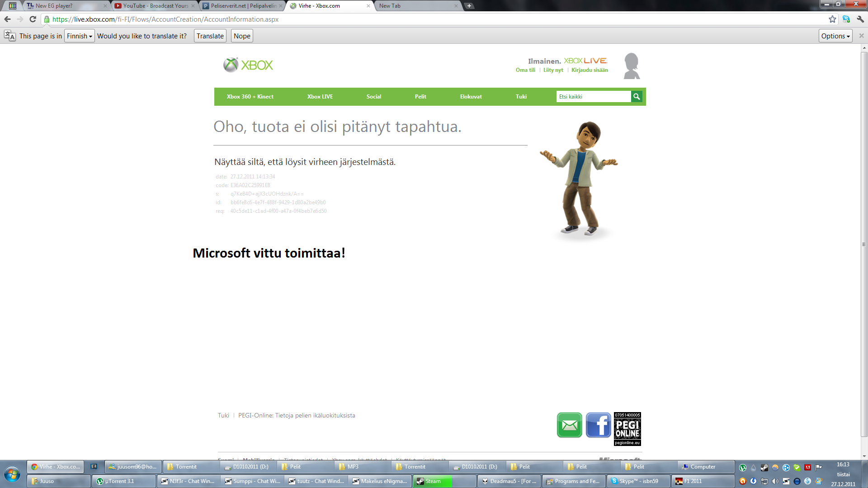Viewport: 868px width, 488px height.
Task: Click the Translate button
Action: 210,36
